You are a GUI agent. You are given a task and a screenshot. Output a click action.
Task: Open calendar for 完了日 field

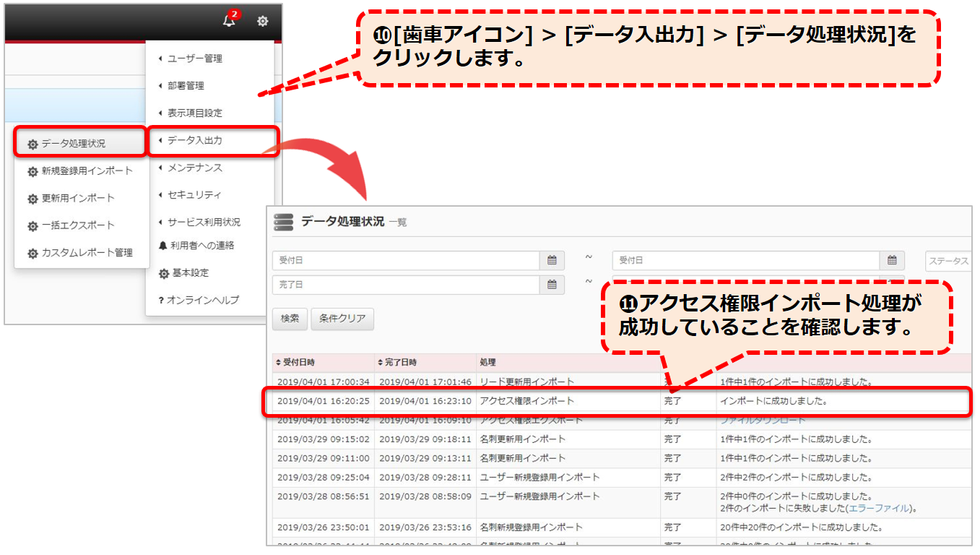coord(552,285)
